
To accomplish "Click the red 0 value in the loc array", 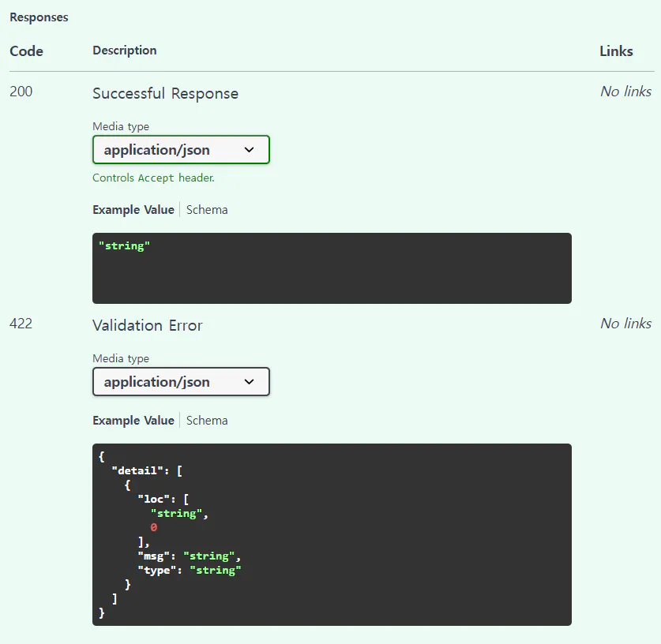I will point(154,527).
